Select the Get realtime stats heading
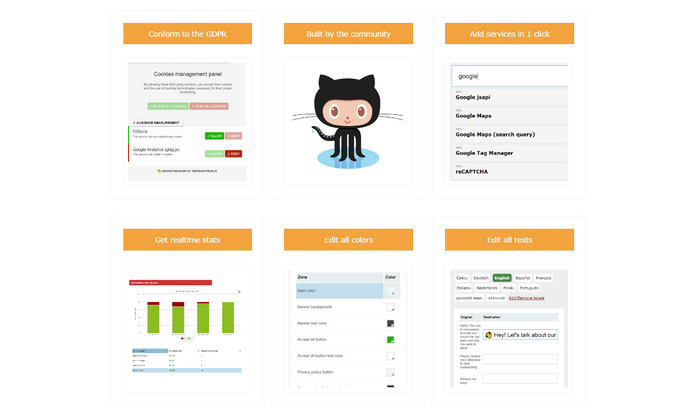This screenshot has width=697, height=416. coord(188,240)
